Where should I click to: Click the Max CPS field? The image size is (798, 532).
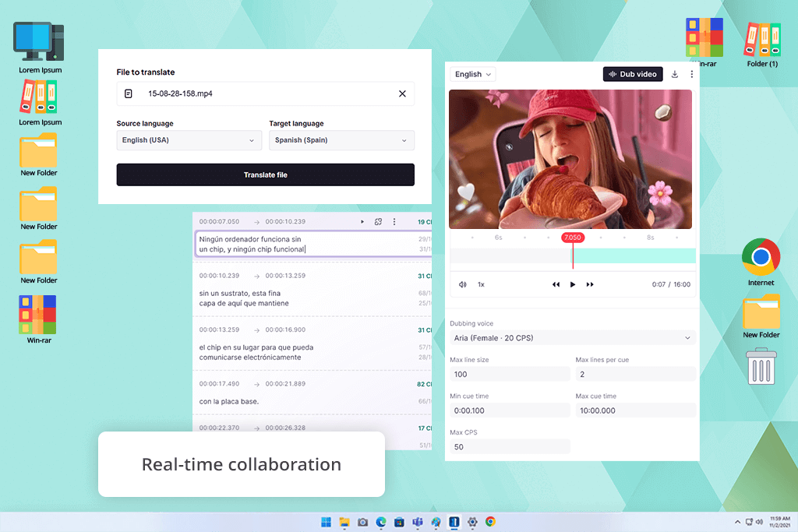point(510,446)
